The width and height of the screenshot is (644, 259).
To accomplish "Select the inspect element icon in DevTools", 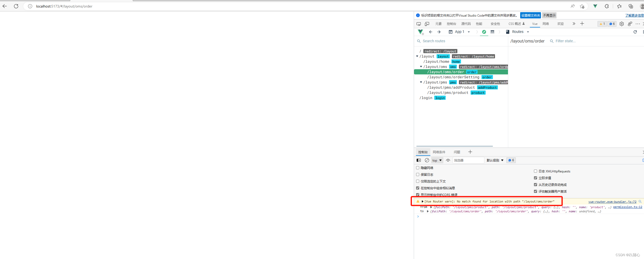I will [419, 24].
